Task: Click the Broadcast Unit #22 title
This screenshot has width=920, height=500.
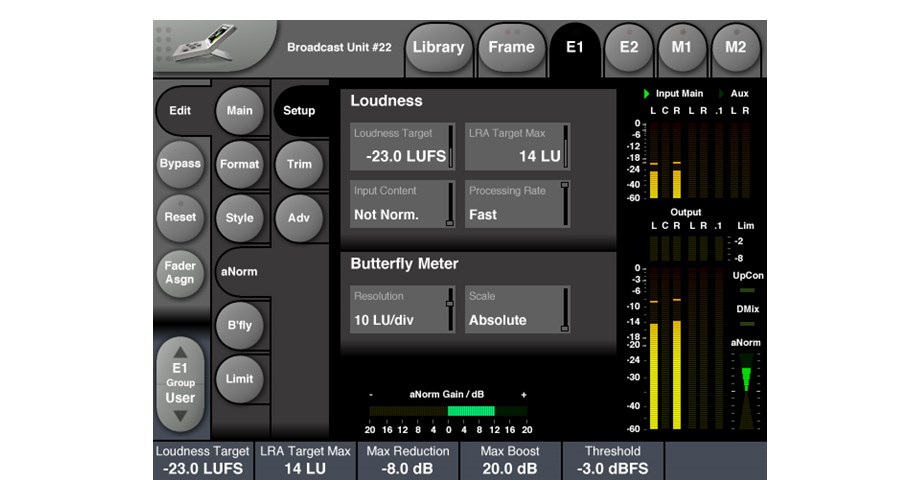Action: [339, 48]
